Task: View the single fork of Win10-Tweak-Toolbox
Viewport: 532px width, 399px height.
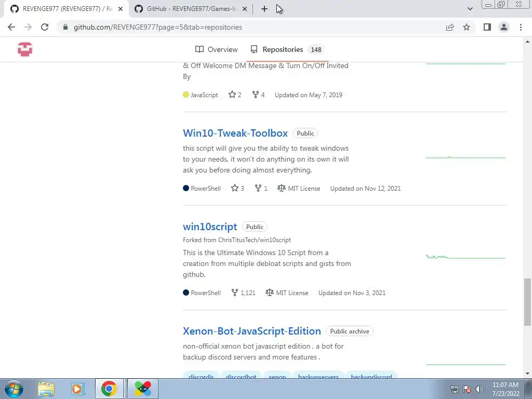Action: (x=261, y=188)
